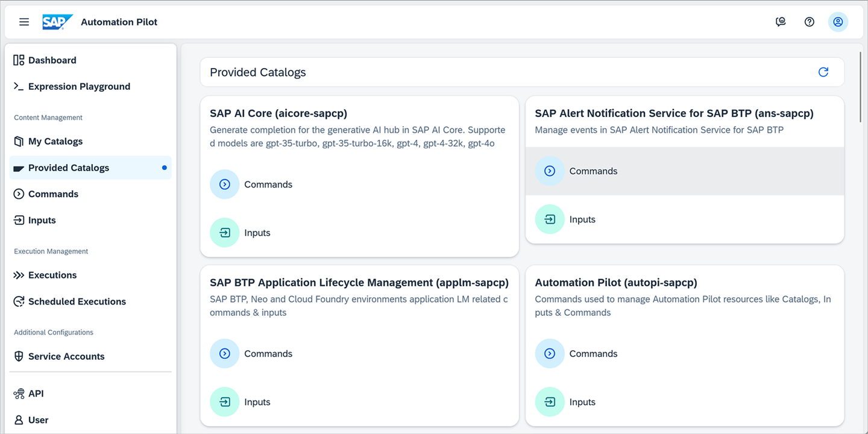The image size is (868, 434).
Task: Open the hamburger navigation menu
Action: (24, 22)
